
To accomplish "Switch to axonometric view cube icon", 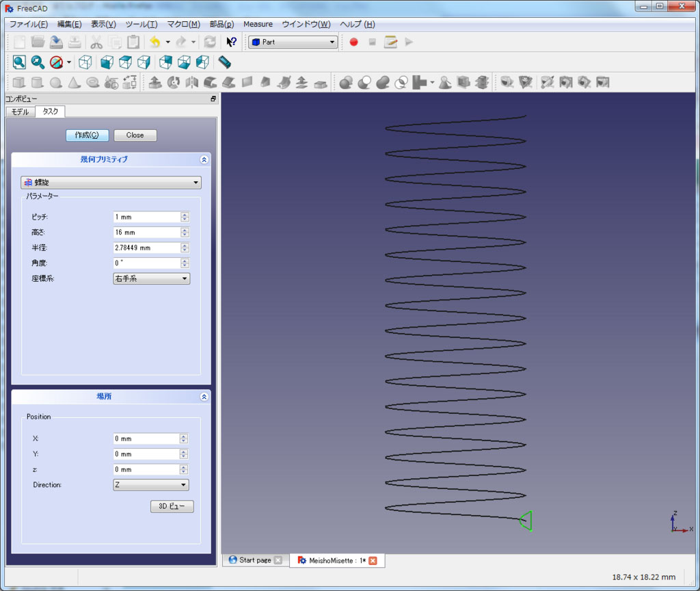I will [85, 62].
